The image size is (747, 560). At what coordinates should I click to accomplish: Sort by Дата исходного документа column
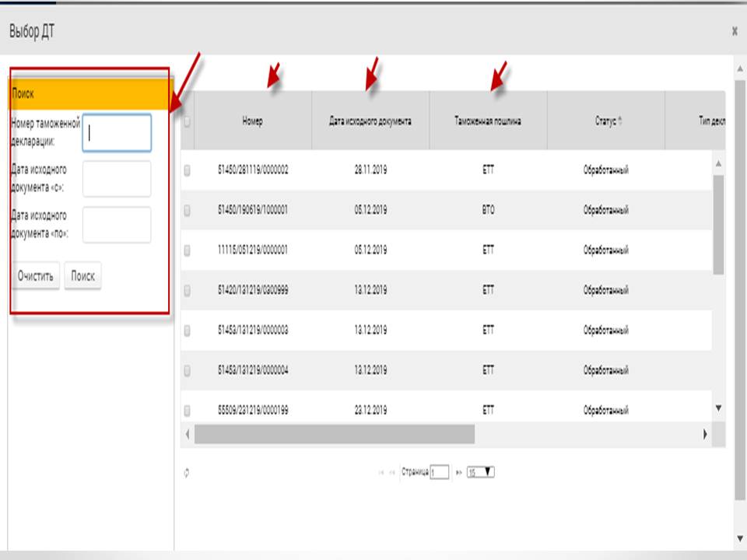tap(370, 121)
